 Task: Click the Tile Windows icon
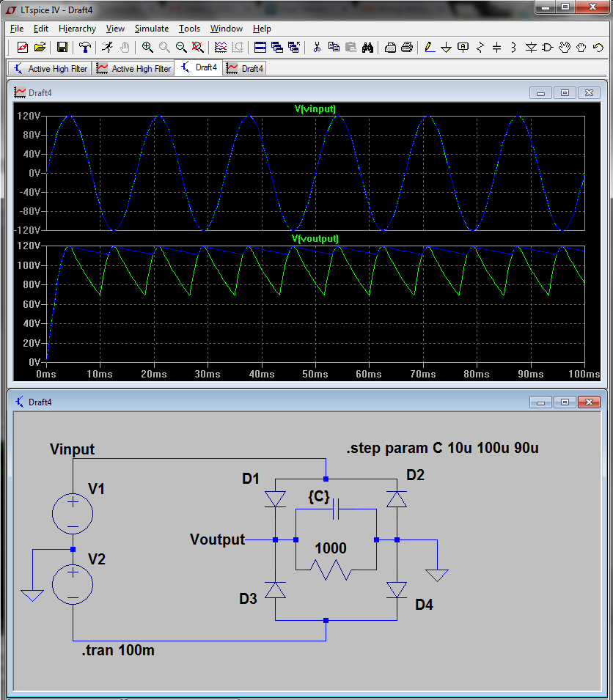point(260,47)
